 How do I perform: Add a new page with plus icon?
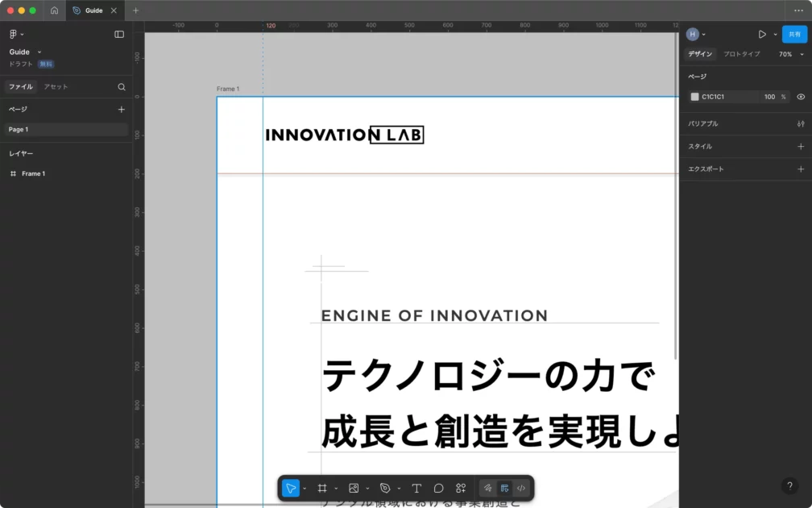pyautogui.click(x=122, y=109)
